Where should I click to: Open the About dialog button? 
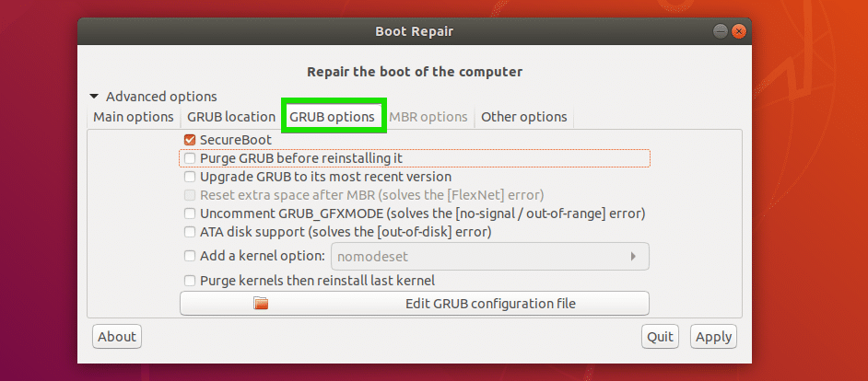[x=117, y=337]
